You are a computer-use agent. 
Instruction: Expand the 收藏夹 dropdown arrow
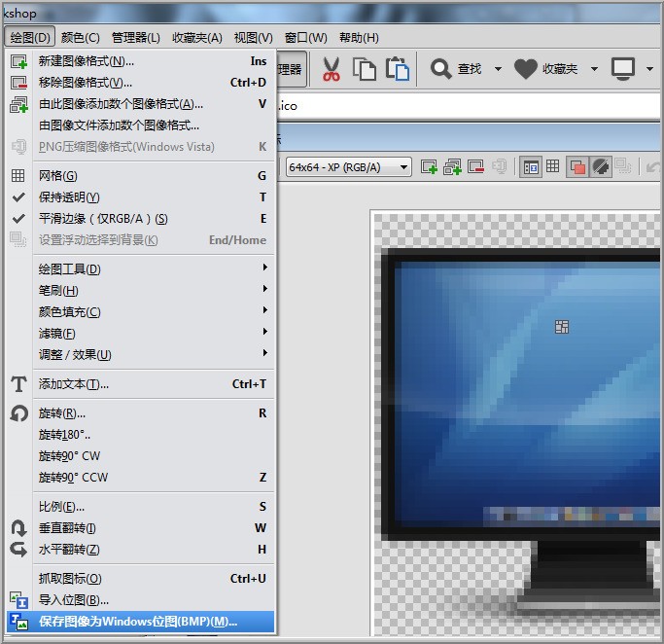(594, 69)
